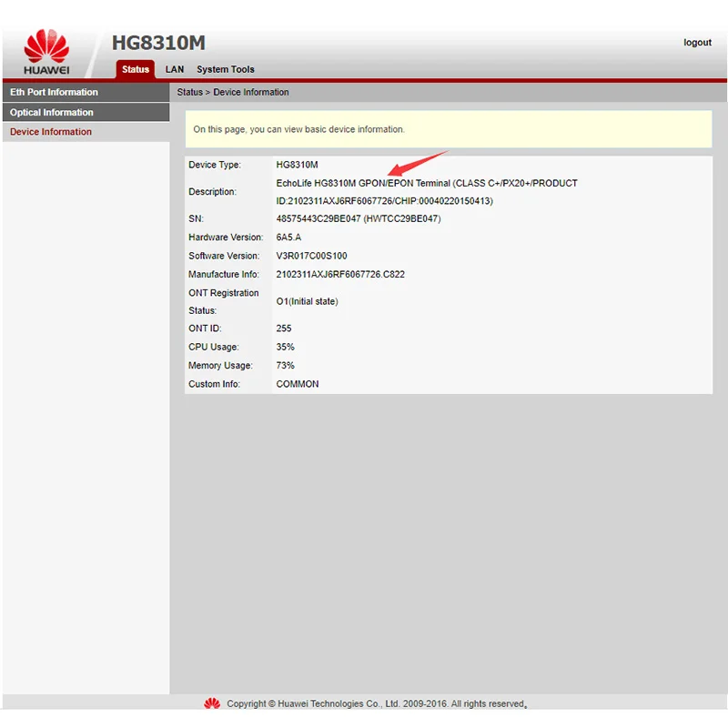This screenshot has height=728, width=728.
Task: Select Optical Information in the sidebar
Action: click(x=86, y=112)
